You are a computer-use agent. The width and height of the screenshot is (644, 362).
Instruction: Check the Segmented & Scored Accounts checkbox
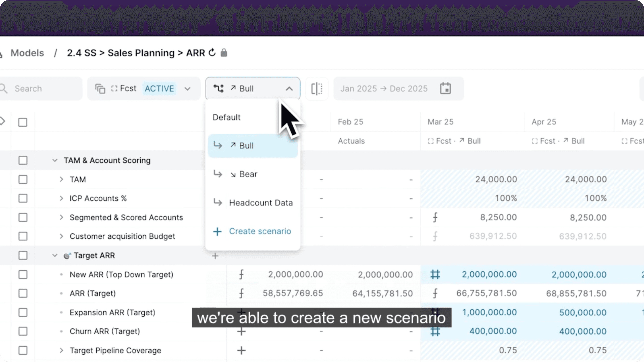pyautogui.click(x=23, y=217)
